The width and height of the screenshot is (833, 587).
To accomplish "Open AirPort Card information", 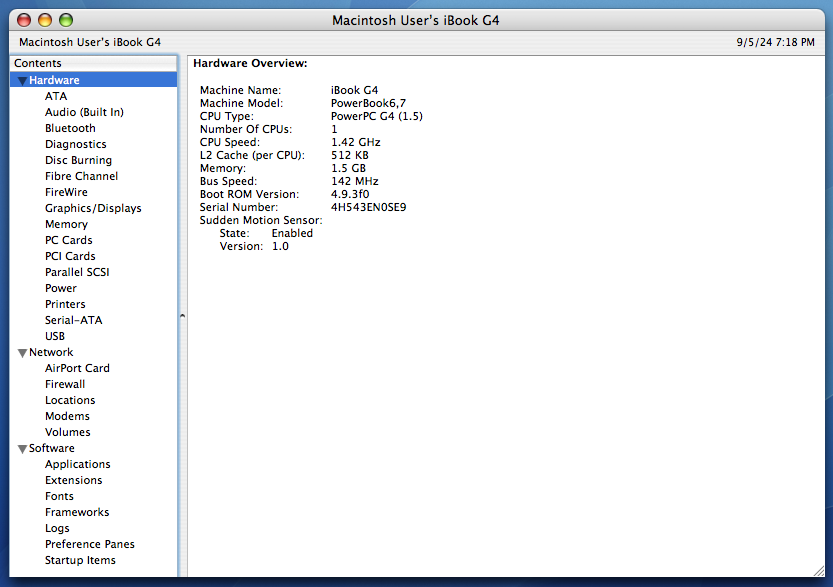I will coord(77,368).
